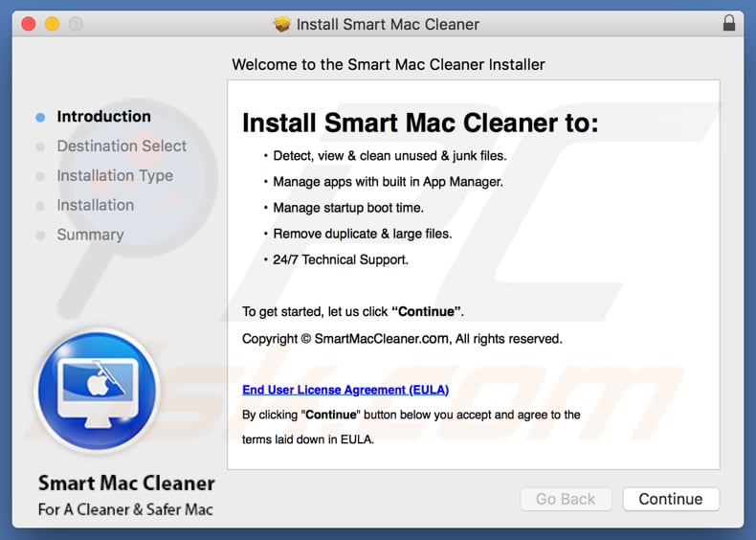Click 'Smart Mac Cleaner' name below logo
Image resolution: width=756 pixels, height=540 pixels.
(x=126, y=484)
